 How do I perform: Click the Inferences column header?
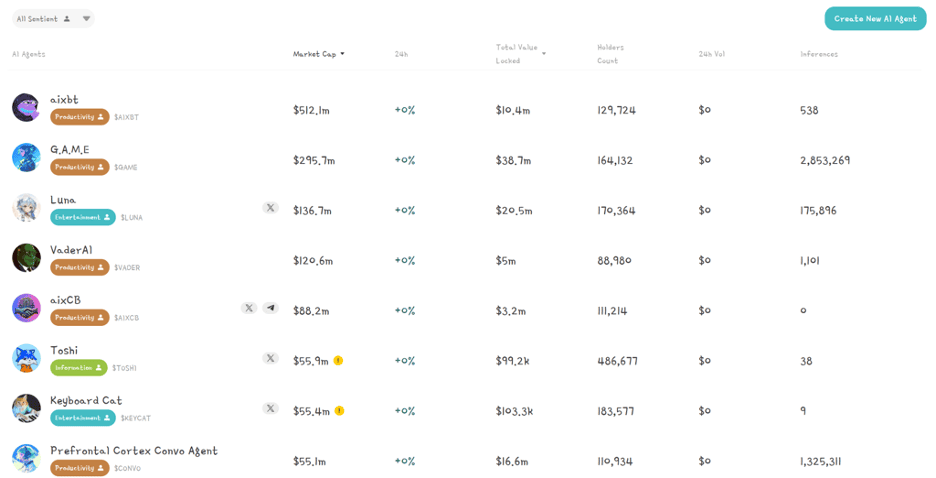coord(818,54)
